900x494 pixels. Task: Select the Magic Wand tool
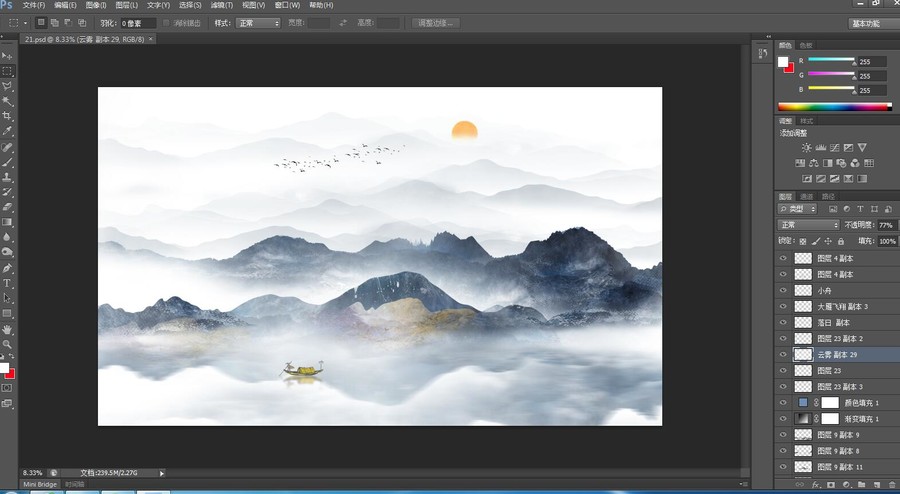click(x=7, y=101)
